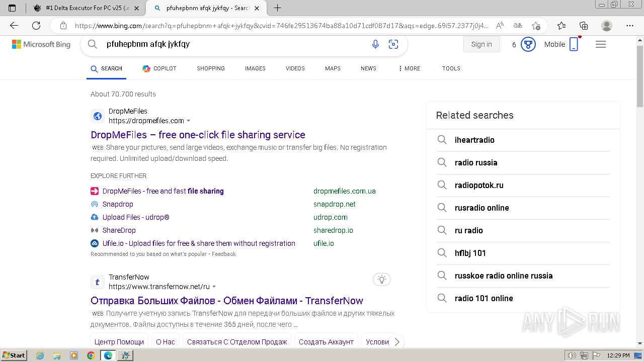644x362 pixels.
Task: Close the Bing search tab
Action: 257,8
